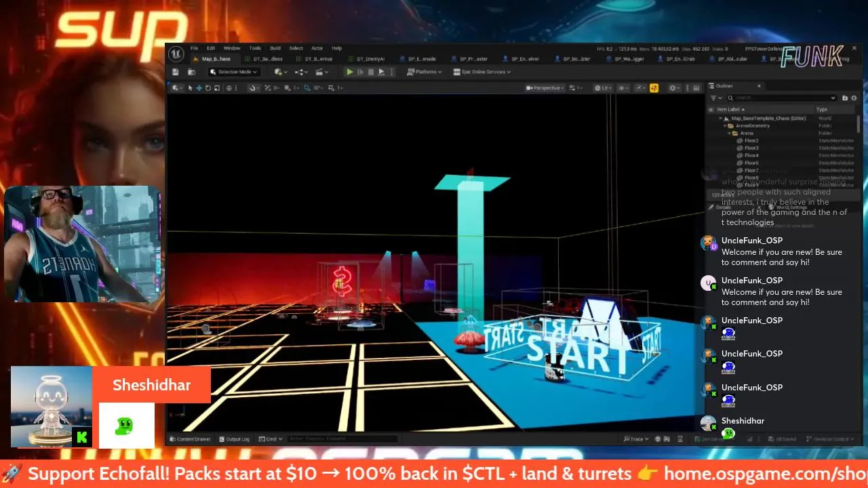Viewport: 868px width, 488px height.
Task: Open the Tools menu
Action: [x=255, y=48]
